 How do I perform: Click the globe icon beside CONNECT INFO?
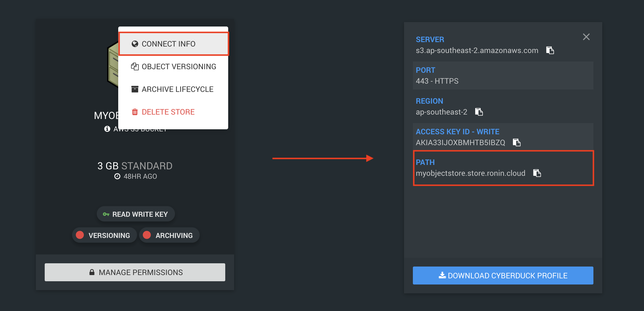pos(134,44)
